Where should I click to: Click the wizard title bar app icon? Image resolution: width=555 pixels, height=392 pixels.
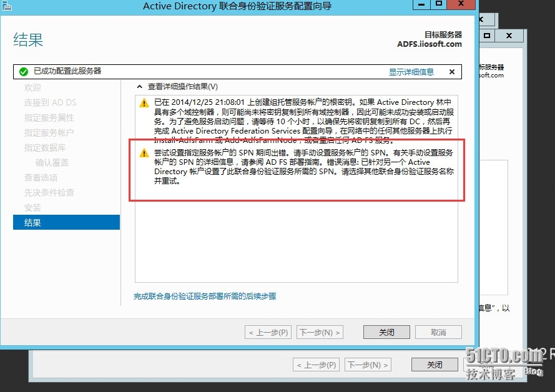click(7, 6)
